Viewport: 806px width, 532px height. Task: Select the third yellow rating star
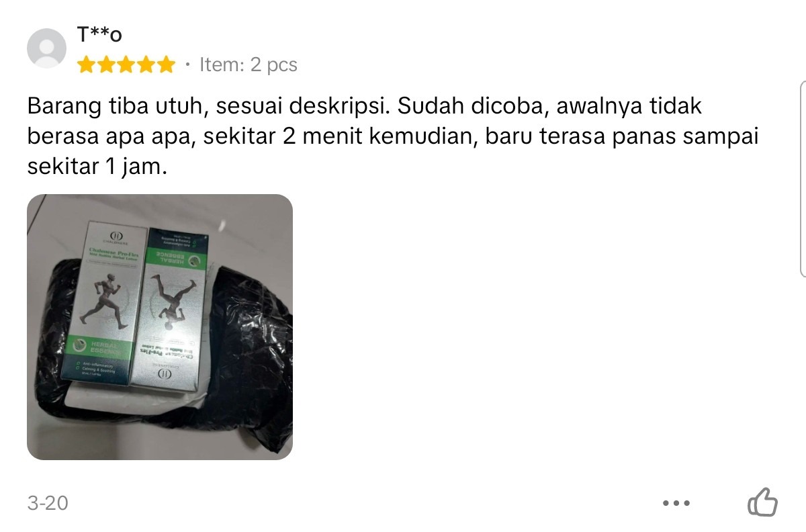(126, 65)
